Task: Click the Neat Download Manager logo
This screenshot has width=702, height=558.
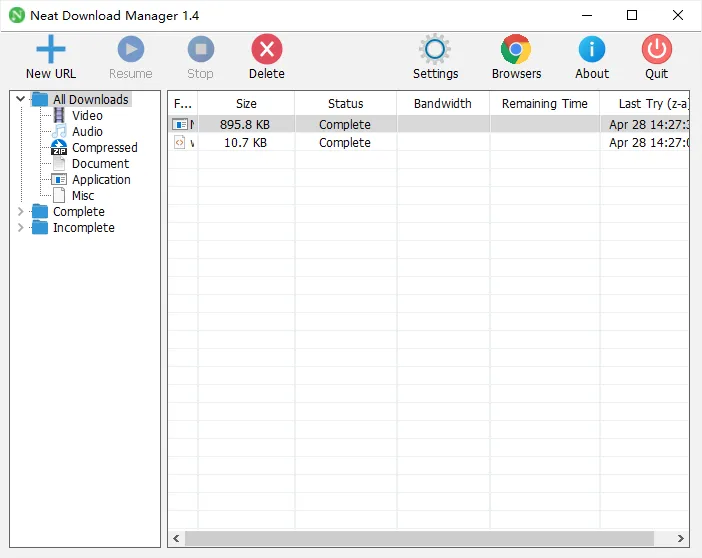Action: [17, 15]
